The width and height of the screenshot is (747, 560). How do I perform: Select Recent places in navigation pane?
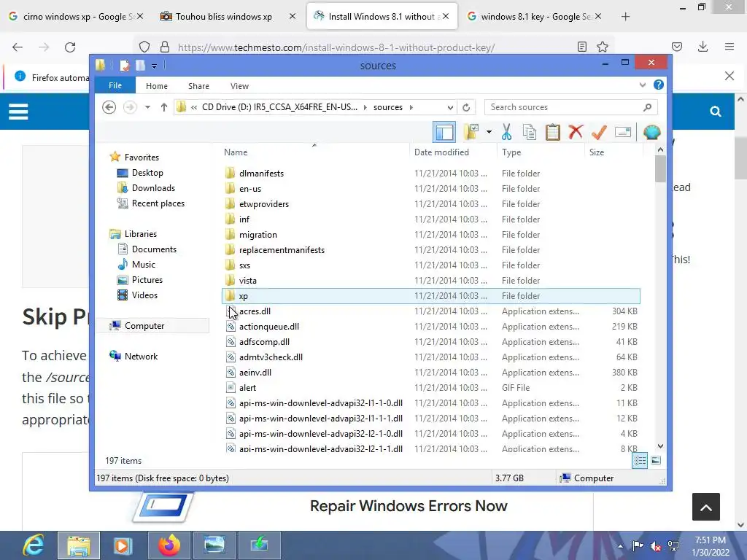click(x=158, y=203)
